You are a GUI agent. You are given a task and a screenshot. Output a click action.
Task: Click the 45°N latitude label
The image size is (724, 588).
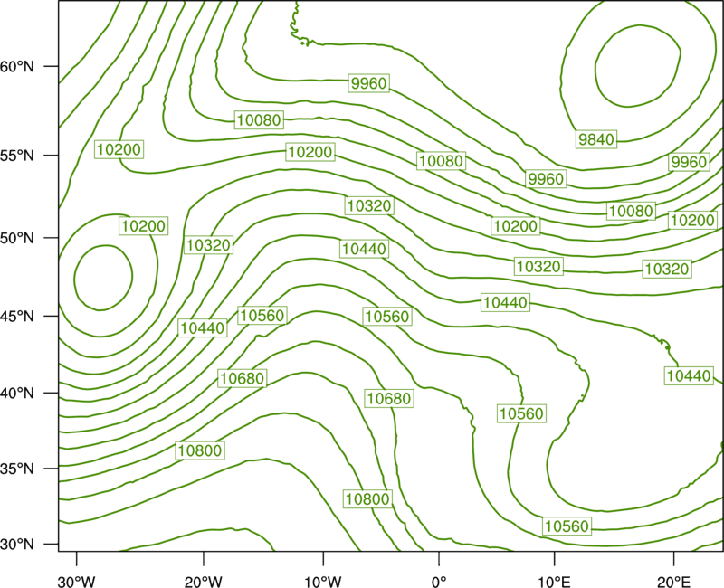click(x=17, y=316)
